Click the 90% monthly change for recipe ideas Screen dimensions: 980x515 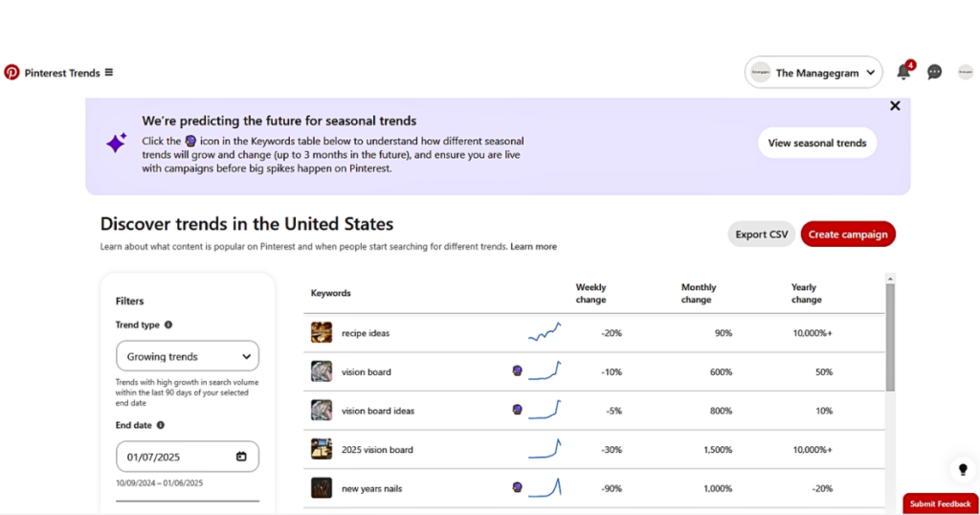[x=724, y=333]
